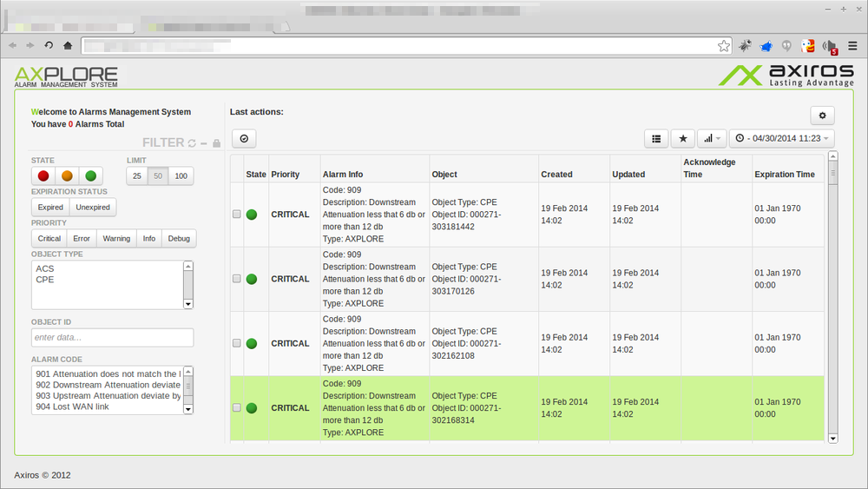Filter by green alarm state

[x=91, y=176]
